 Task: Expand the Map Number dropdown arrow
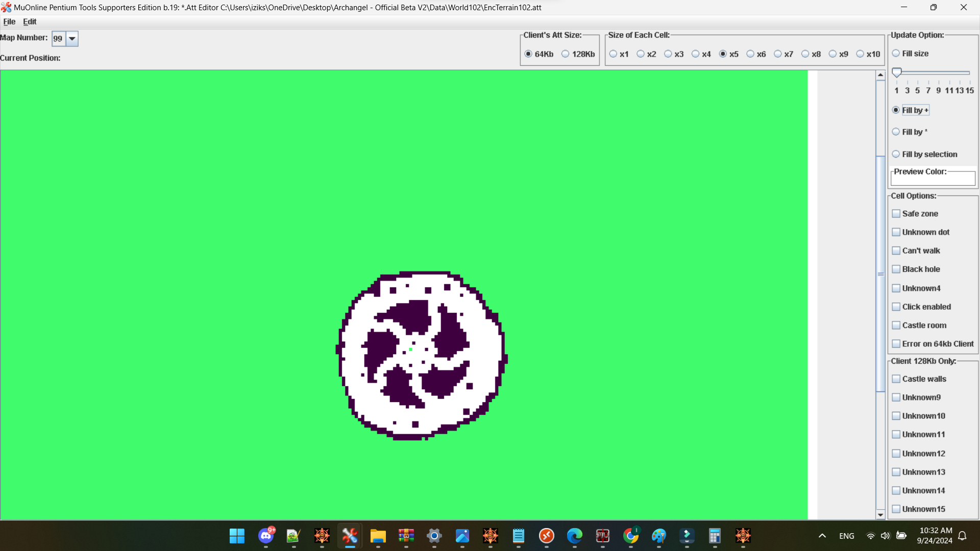tap(72, 38)
